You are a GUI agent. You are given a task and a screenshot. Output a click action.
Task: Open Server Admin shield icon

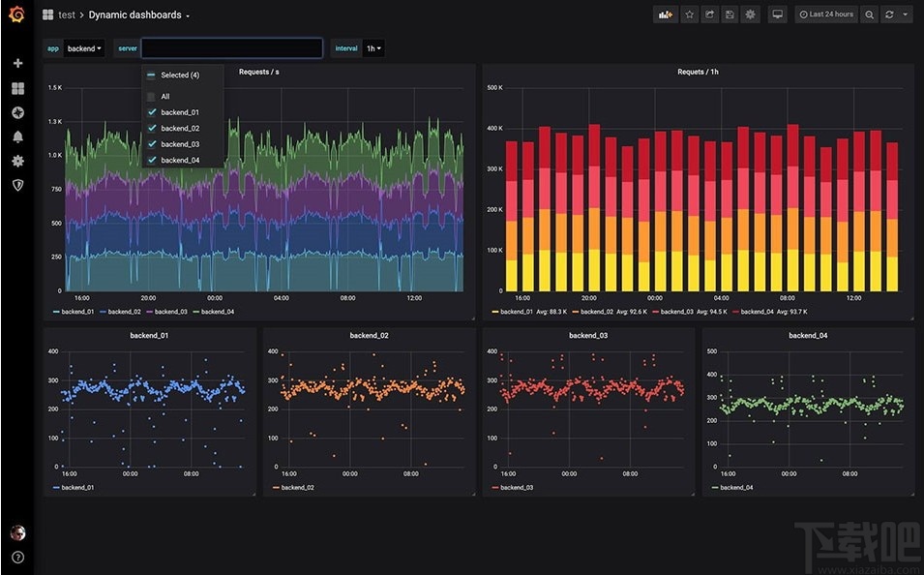[16, 185]
